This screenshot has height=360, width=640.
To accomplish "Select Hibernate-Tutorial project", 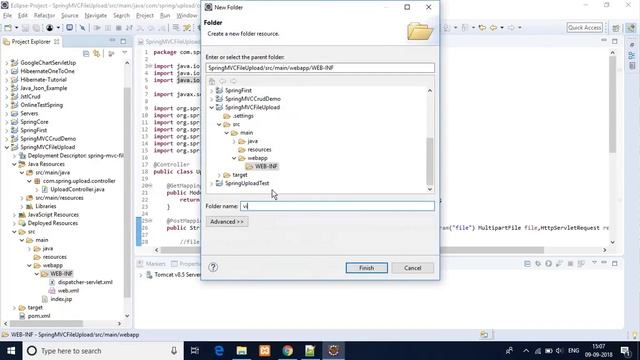I will tap(43, 80).
